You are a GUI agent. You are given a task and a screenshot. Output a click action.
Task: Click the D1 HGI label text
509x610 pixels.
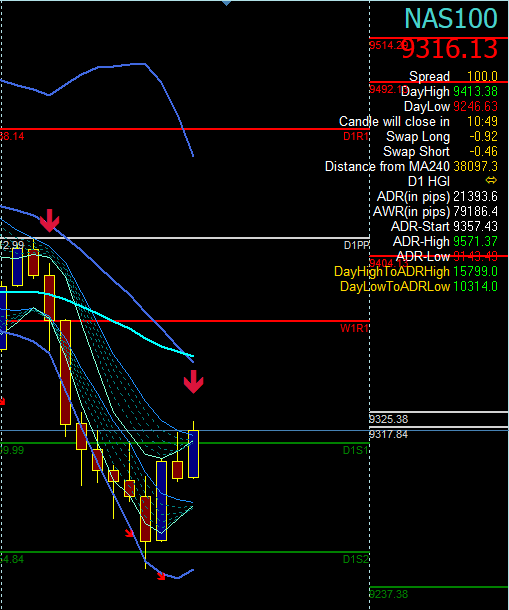pos(429,181)
